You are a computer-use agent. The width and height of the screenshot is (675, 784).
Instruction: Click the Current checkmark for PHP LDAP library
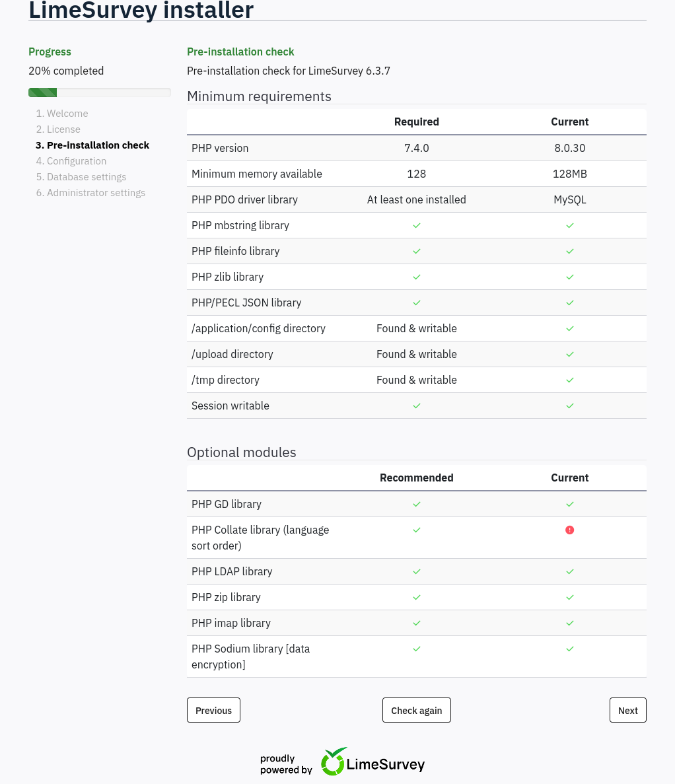(569, 571)
